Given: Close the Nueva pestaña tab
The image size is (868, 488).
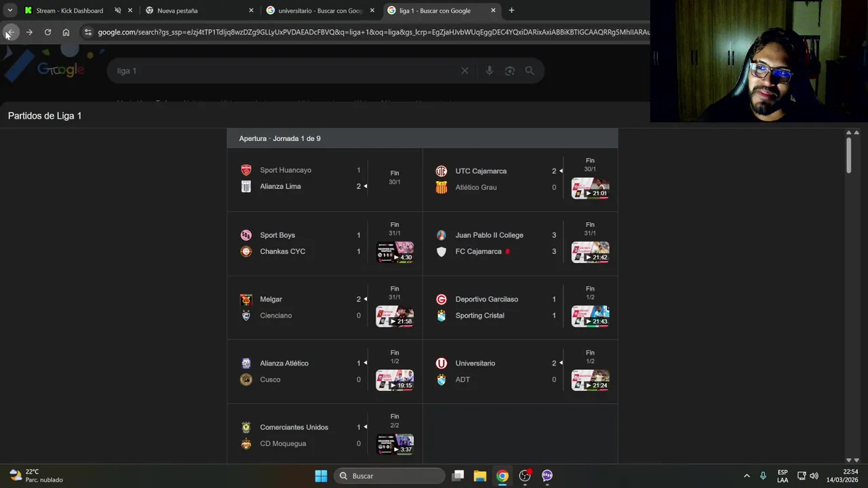Looking at the screenshot, I should (x=251, y=11).
